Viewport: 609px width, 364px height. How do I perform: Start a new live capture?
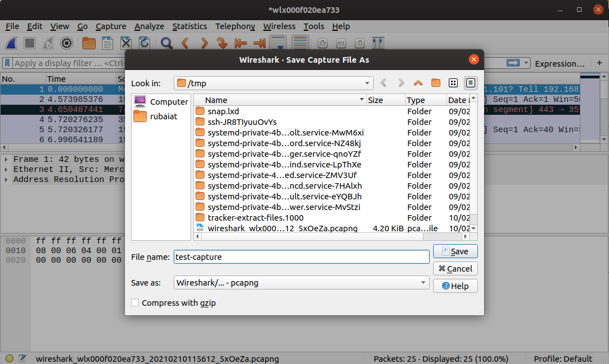click(x=11, y=43)
